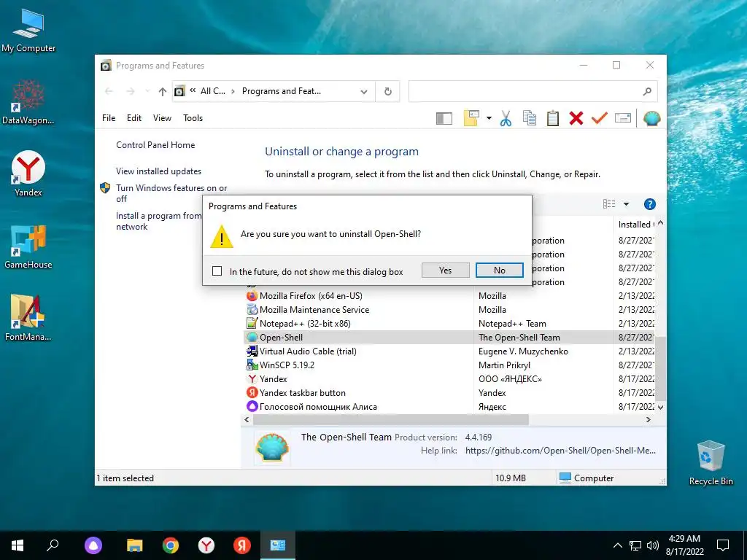Click the search magnifier icon
The width and height of the screenshot is (747, 560).
click(647, 91)
